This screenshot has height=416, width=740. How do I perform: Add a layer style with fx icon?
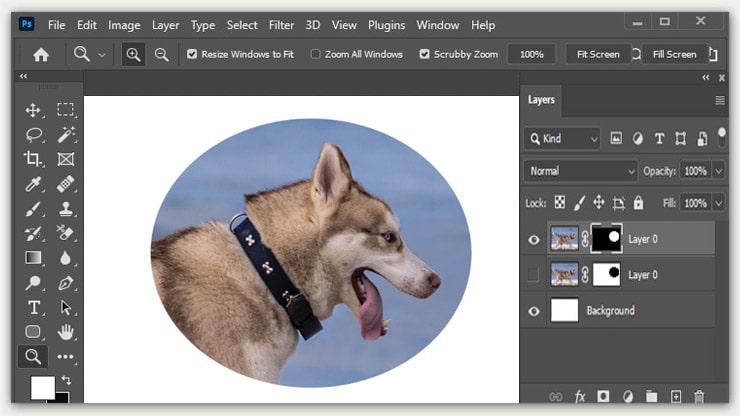[579, 397]
